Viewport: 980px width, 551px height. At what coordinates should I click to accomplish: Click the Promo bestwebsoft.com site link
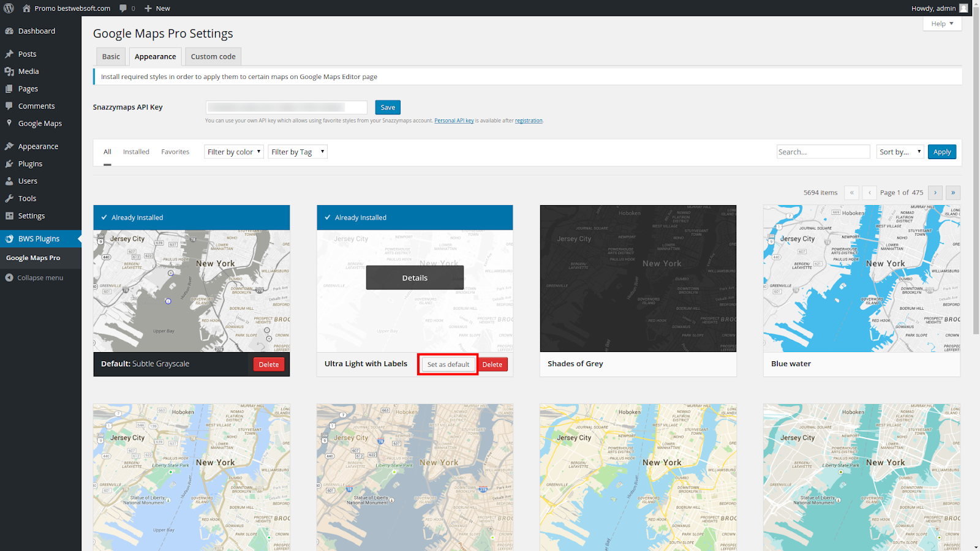point(72,8)
